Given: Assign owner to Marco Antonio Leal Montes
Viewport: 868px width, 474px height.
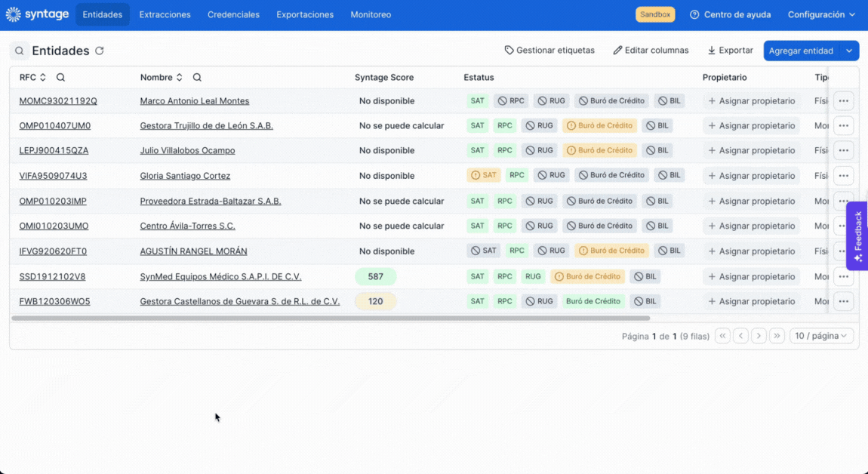Looking at the screenshot, I should pyautogui.click(x=752, y=101).
